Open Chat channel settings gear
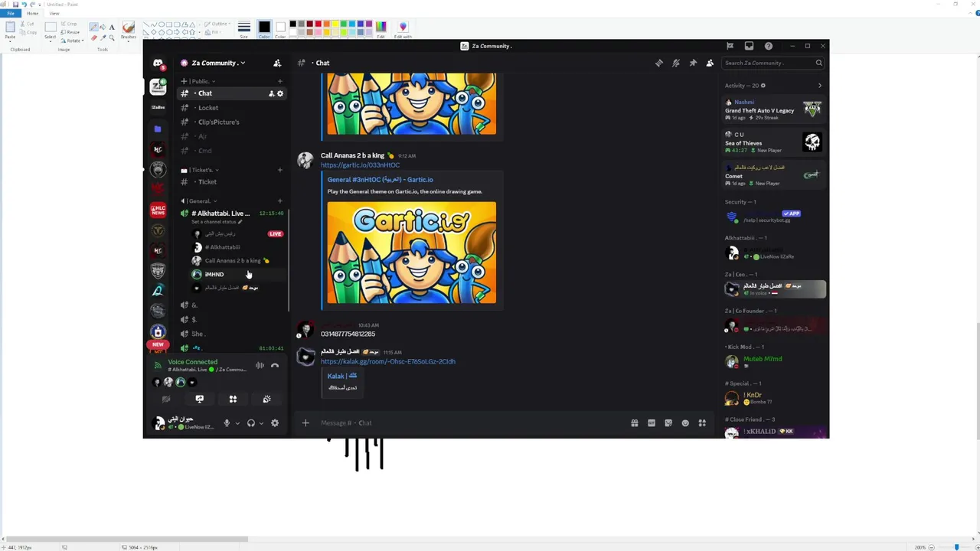This screenshot has height=551, width=980. [x=280, y=93]
